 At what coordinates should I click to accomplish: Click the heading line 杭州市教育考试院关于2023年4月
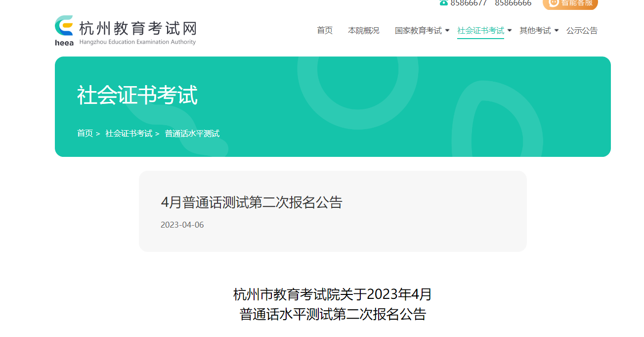click(333, 294)
